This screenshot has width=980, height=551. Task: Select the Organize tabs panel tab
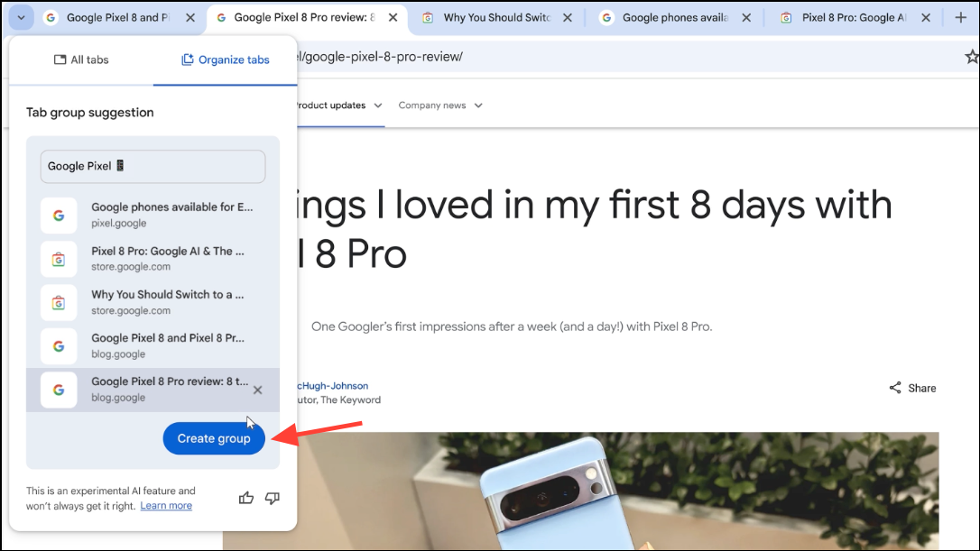pos(225,60)
